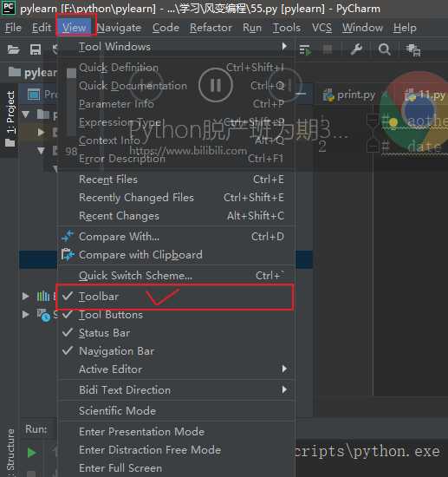Open the VCS menu
Screen dimensions: 448x477
click(321, 28)
